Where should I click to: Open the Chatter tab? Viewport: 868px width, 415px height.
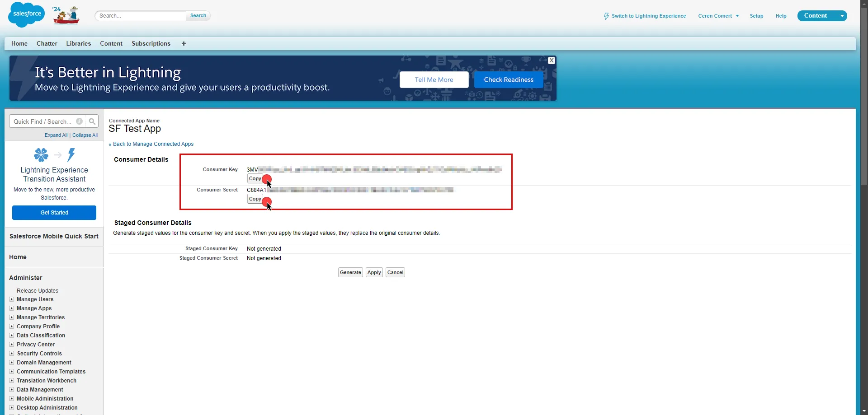[47, 44]
